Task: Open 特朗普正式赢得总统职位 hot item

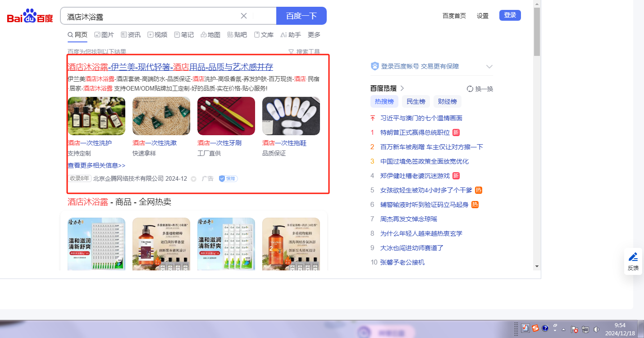Action: (415, 132)
